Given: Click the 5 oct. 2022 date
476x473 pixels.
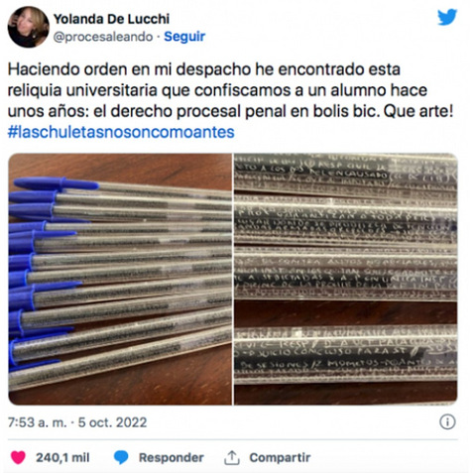Looking at the screenshot, I should 112,422.
